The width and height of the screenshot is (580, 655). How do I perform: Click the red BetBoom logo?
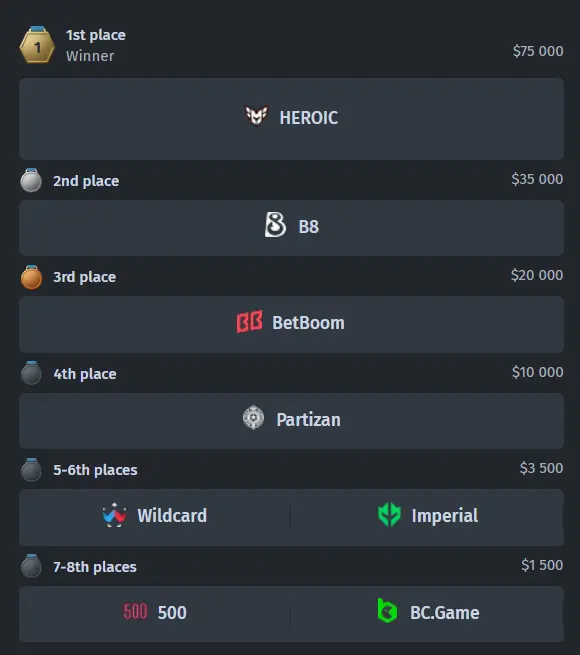(x=249, y=322)
